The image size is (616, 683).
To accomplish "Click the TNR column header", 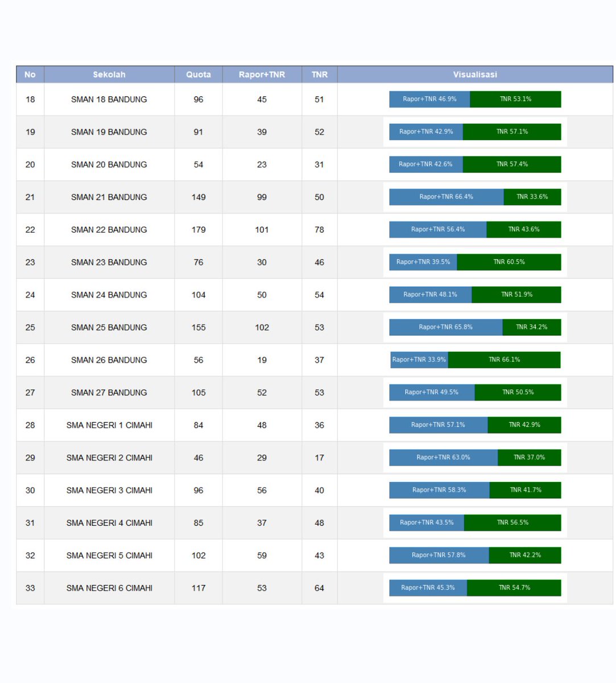I will (320, 75).
